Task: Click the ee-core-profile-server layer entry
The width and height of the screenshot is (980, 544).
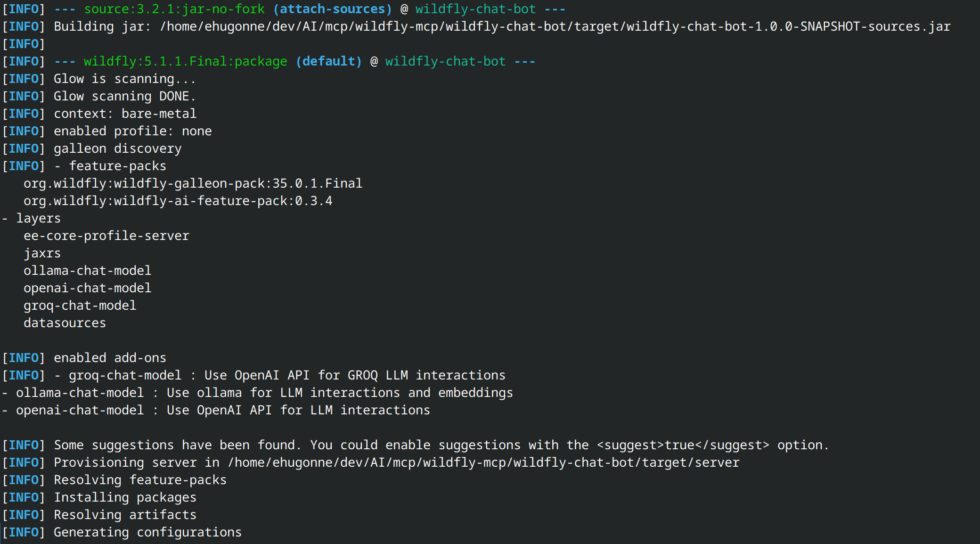Action: point(106,236)
